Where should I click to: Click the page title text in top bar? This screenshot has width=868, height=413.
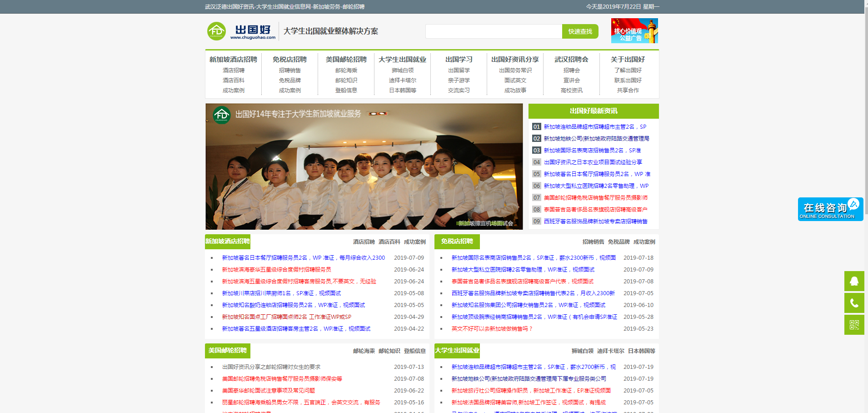point(284,7)
